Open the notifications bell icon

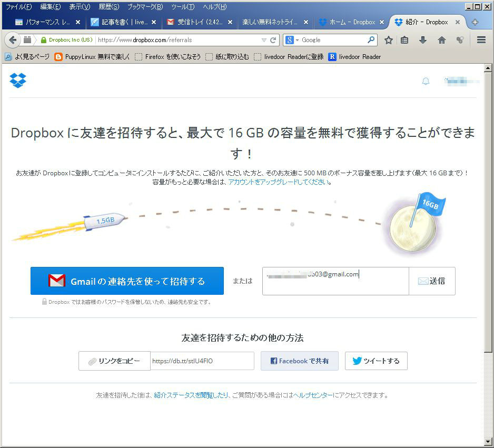[x=426, y=81]
